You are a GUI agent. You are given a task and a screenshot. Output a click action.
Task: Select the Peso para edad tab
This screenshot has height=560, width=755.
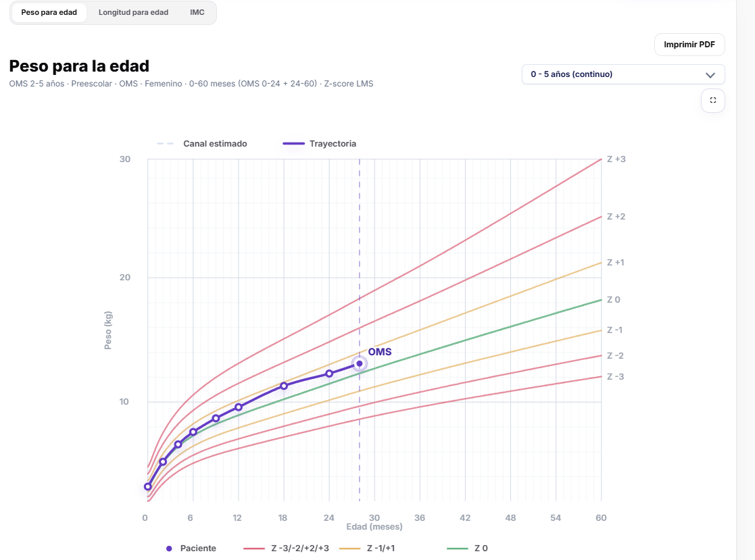pyautogui.click(x=49, y=13)
